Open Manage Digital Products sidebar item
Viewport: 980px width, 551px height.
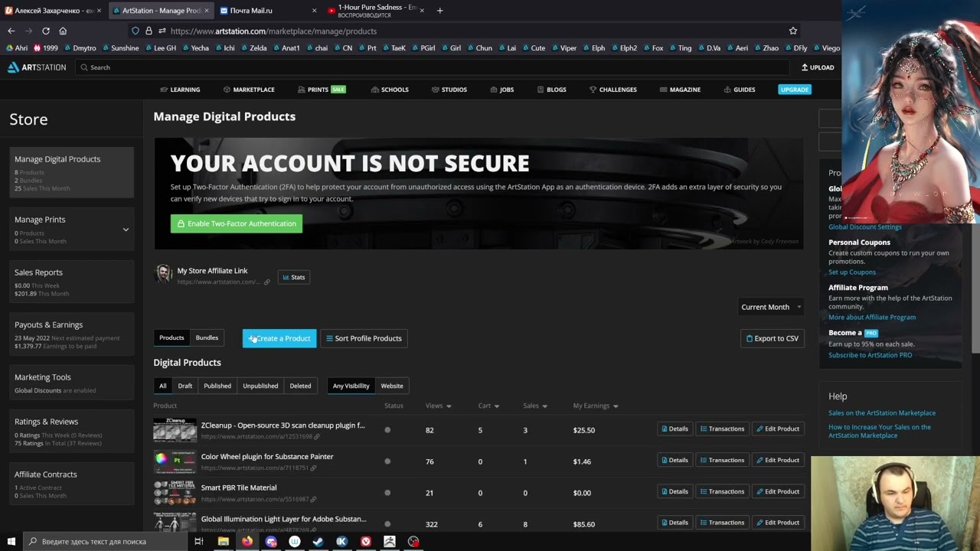tap(72, 173)
